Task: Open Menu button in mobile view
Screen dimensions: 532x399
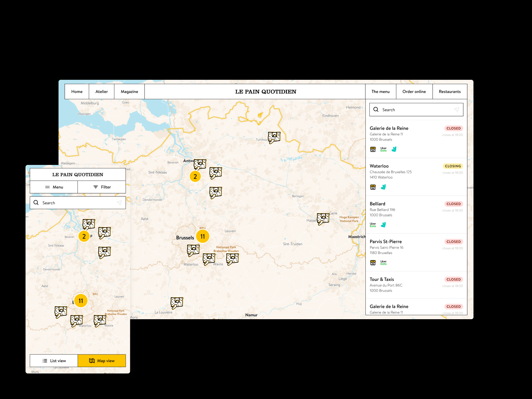Action: pos(54,187)
